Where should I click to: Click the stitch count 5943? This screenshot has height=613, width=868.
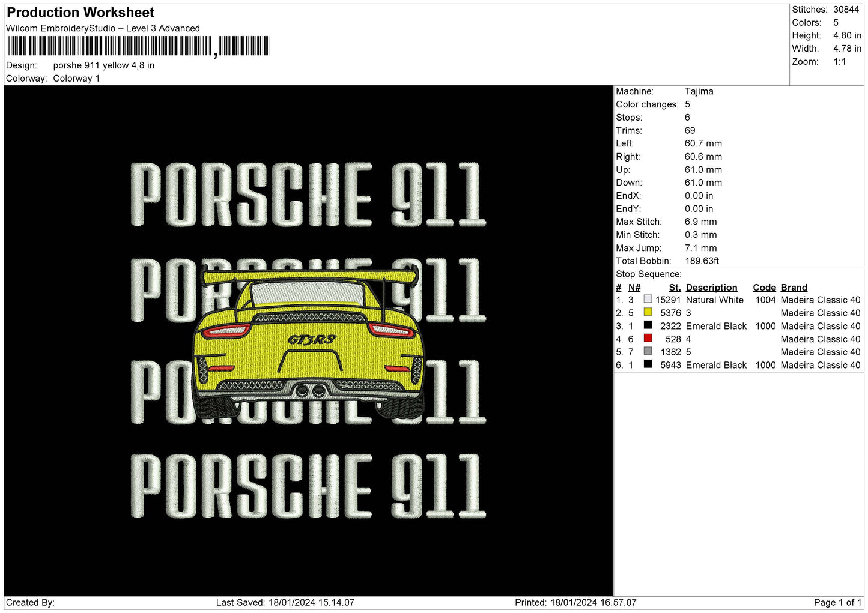(670, 365)
